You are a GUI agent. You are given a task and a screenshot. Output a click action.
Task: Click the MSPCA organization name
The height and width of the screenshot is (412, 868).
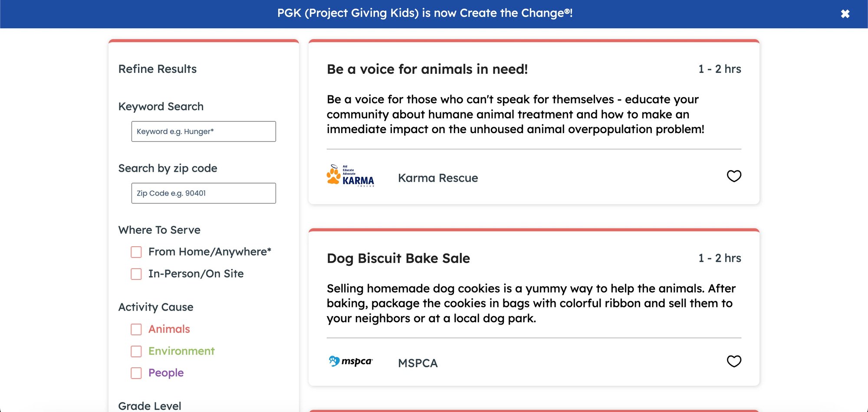[418, 363]
